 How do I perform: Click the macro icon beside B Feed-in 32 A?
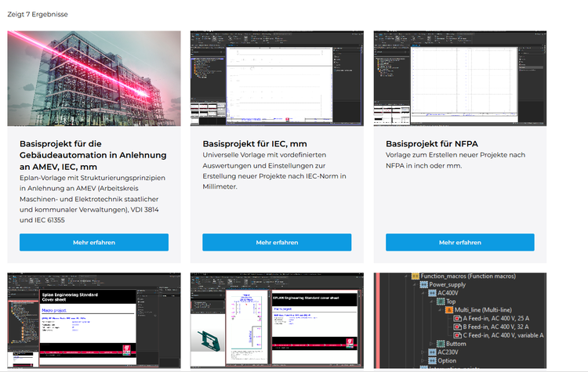click(457, 327)
